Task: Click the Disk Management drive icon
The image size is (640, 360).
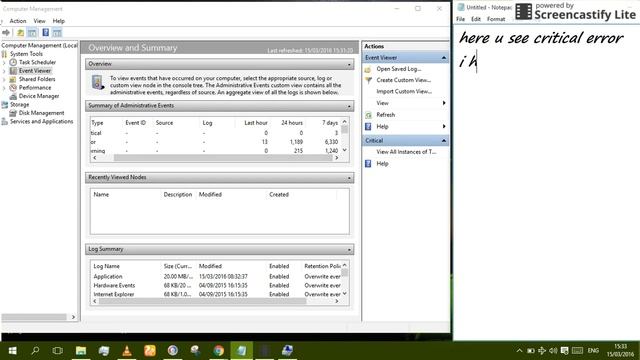Action: coord(13,113)
